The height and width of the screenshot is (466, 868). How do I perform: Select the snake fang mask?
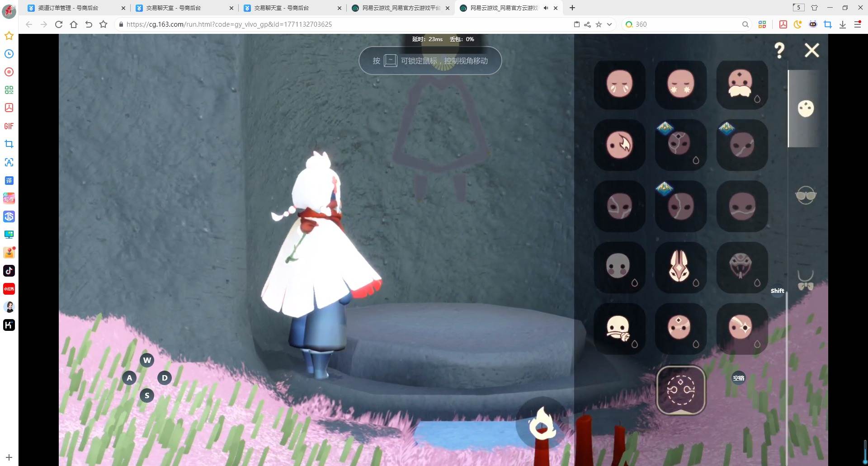pyautogui.click(x=742, y=268)
